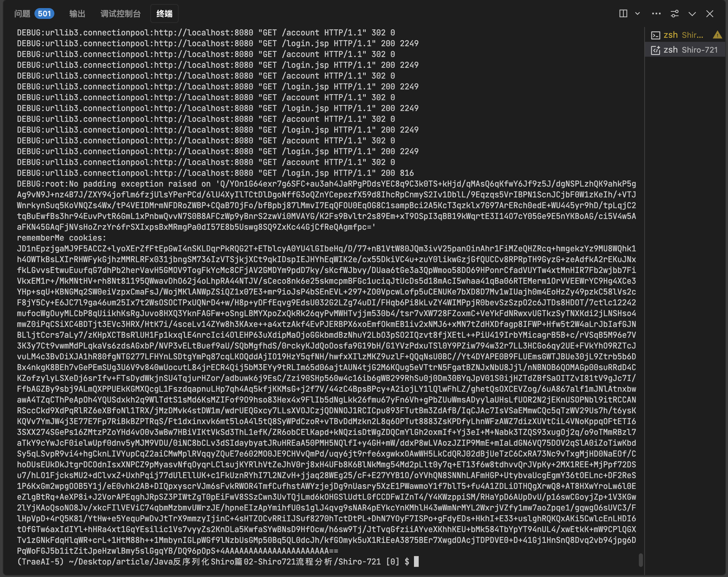Close the bottom panel
The width and height of the screenshot is (728, 577).
[x=710, y=13]
